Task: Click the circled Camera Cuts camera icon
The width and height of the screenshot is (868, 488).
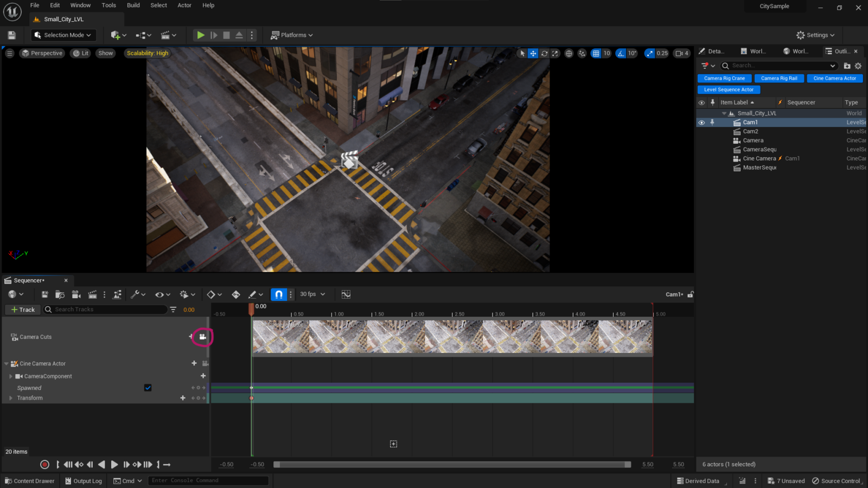Action: coord(202,337)
